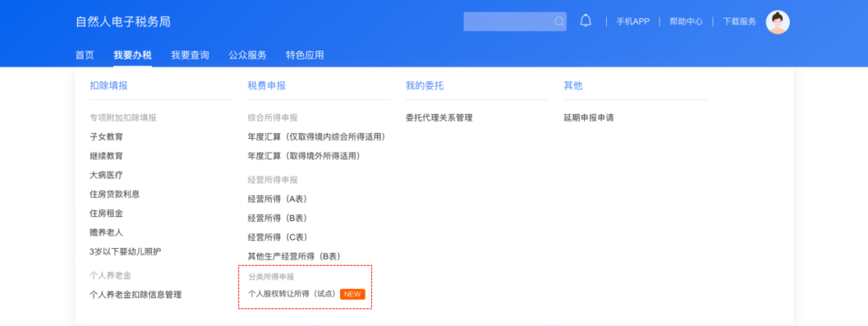Image resolution: width=868 pixels, height=326 pixels.
Task: Click 分类所得申报 subheading
Action: point(272,276)
